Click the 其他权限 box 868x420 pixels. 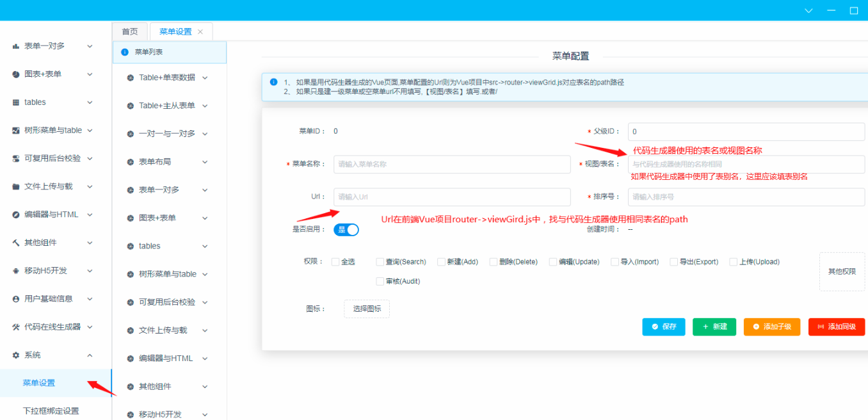pos(842,271)
